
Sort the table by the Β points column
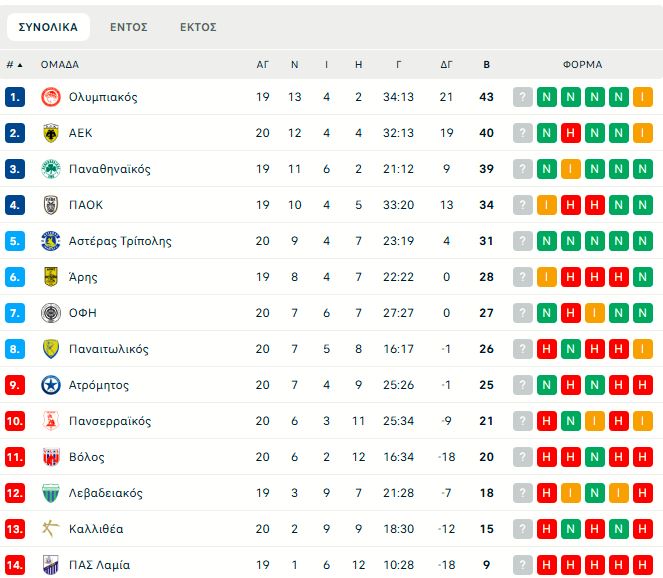[487, 64]
